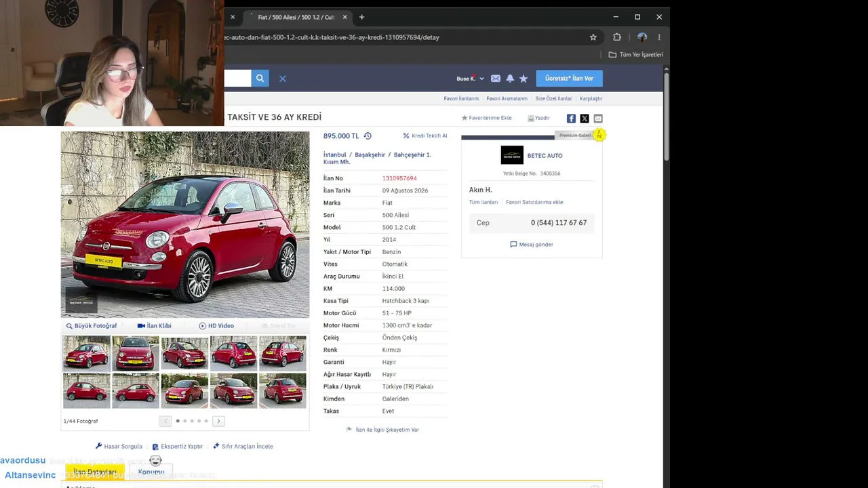Open the İlan Detayları tab
This screenshot has height=488, width=868.
[95, 472]
